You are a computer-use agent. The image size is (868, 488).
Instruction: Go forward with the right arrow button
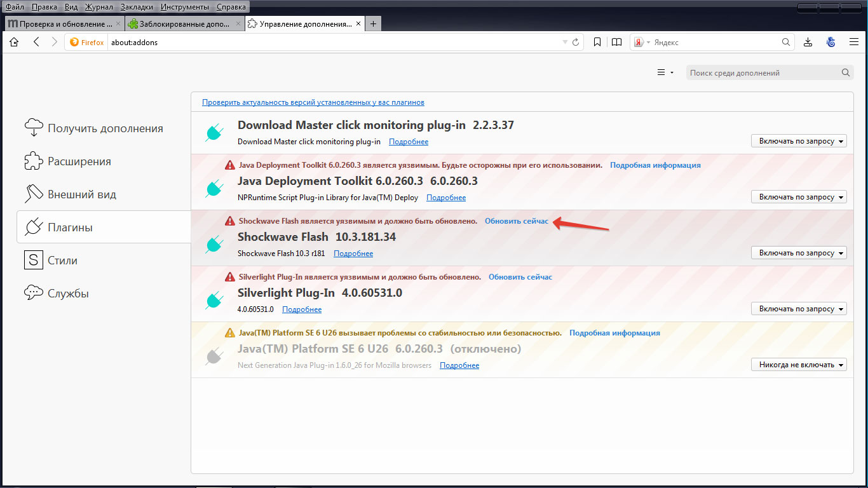(x=55, y=42)
